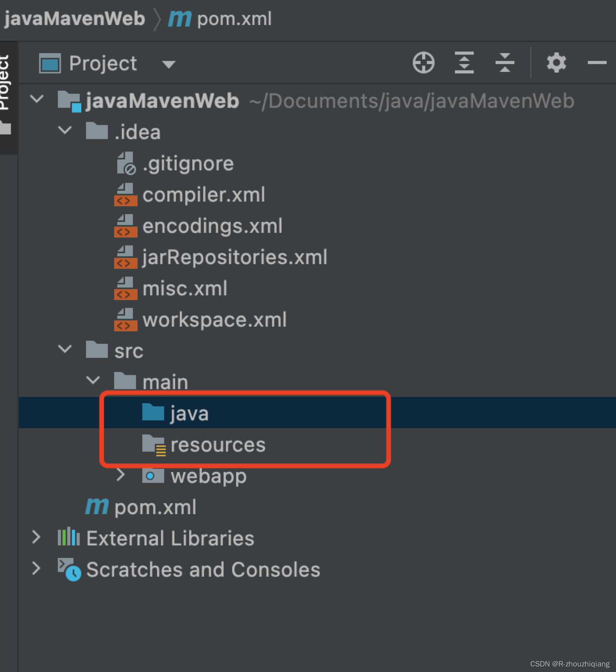This screenshot has height=672, width=616.
Task: Click the misc.xml file icon
Action: 125,288
